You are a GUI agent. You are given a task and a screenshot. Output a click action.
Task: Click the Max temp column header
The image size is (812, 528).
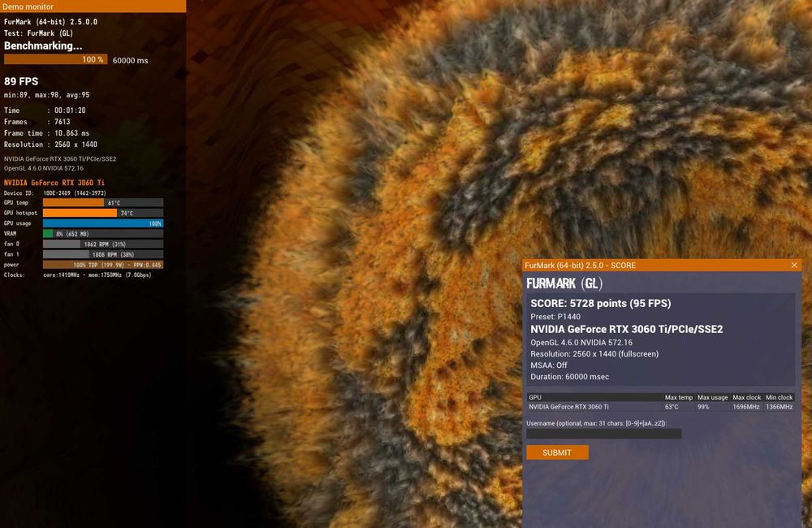[678, 397]
